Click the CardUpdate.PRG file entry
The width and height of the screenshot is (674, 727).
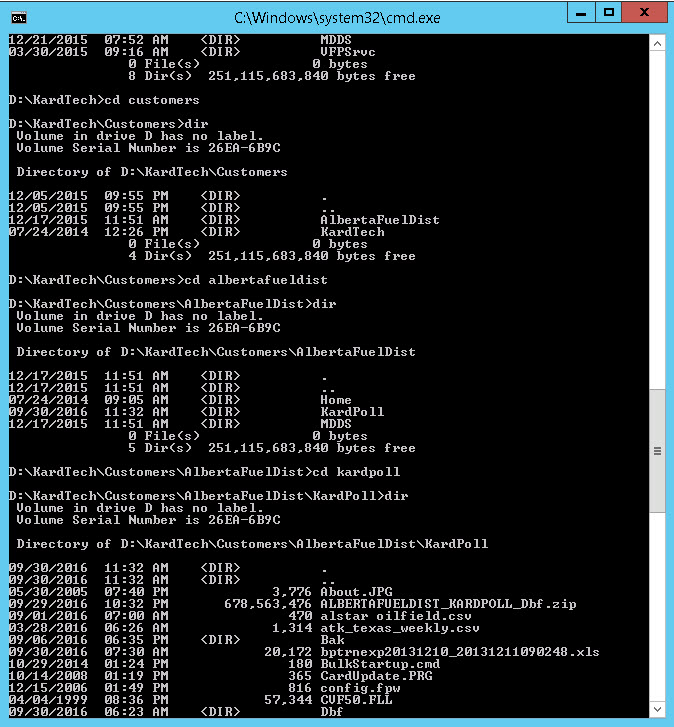point(376,676)
